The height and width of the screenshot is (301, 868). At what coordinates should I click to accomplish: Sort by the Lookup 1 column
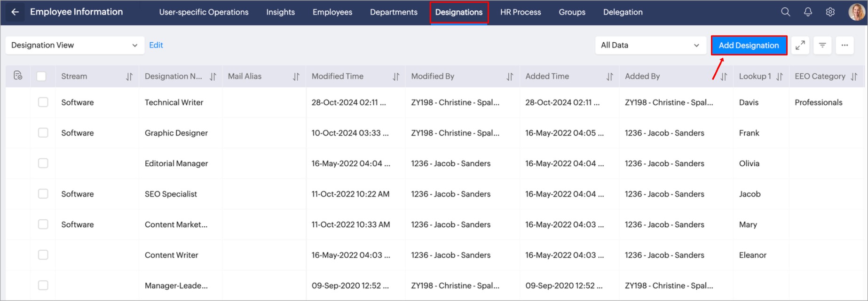tap(780, 77)
